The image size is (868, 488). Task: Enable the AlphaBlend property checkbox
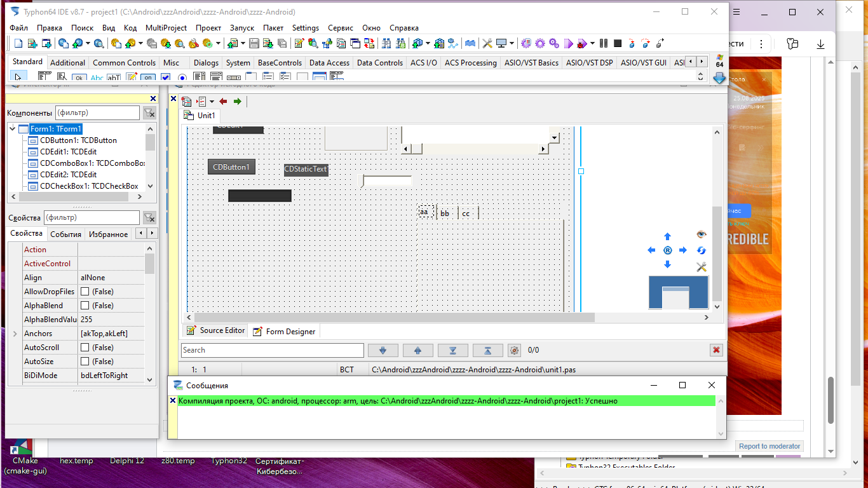85,306
